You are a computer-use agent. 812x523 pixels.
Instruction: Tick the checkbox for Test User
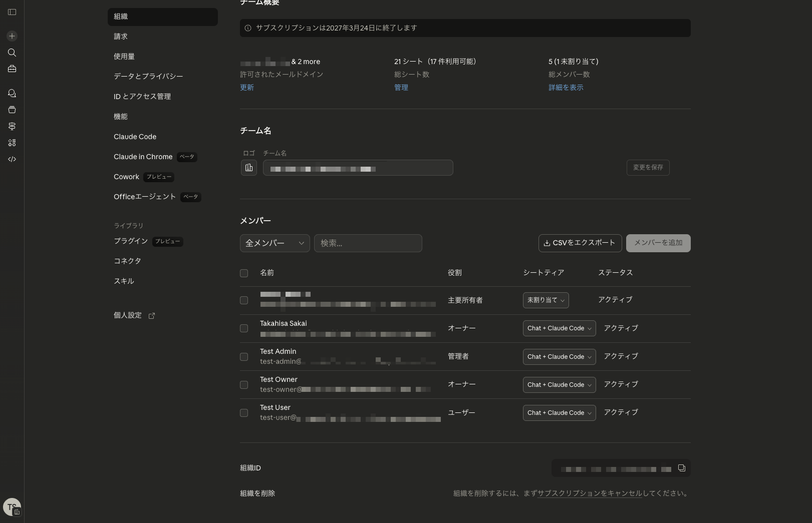point(244,413)
